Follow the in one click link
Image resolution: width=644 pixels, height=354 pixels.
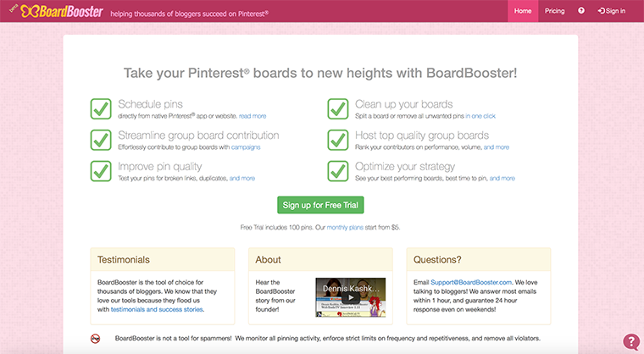coord(480,116)
